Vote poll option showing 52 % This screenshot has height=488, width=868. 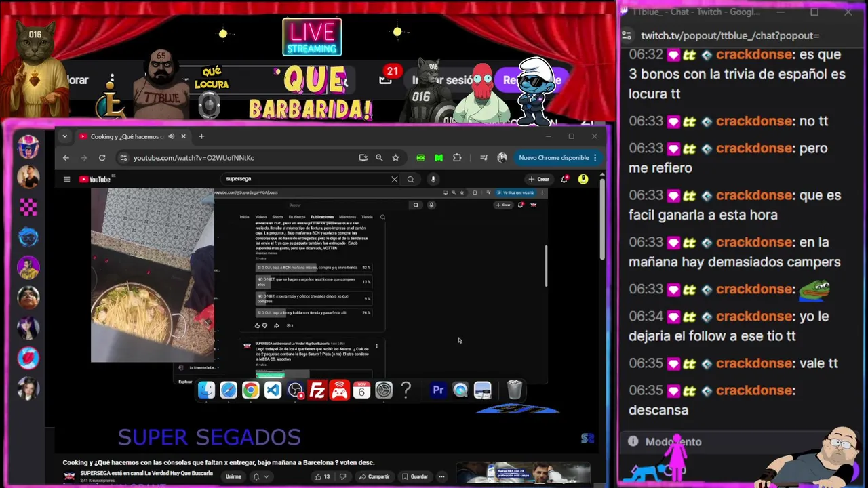coord(314,268)
